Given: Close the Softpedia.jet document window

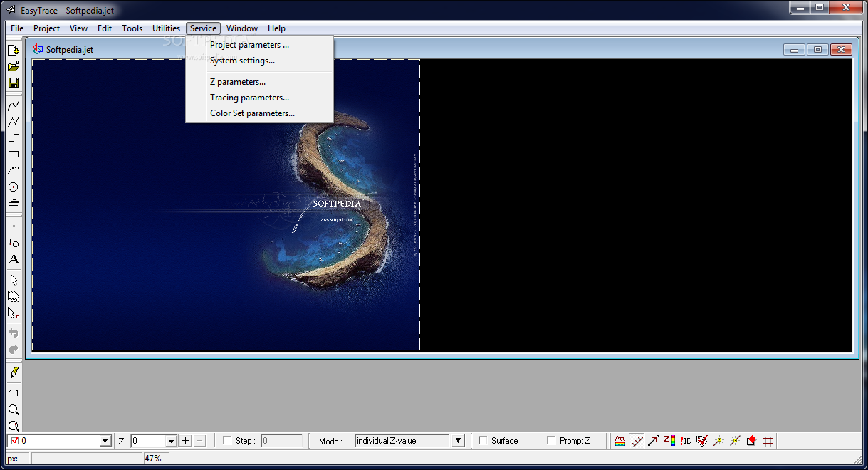Looking at the screenshot, I should pyautogui.click(x=841, y=49).
